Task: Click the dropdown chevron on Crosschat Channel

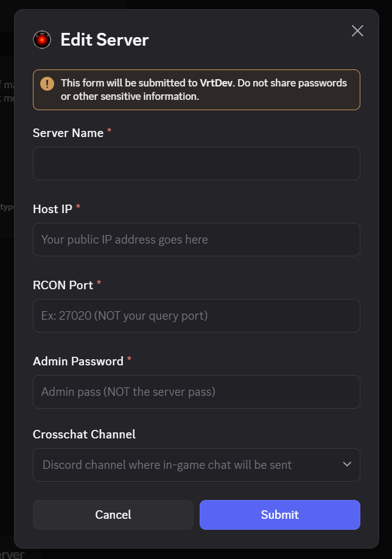Action: point(347,465)
